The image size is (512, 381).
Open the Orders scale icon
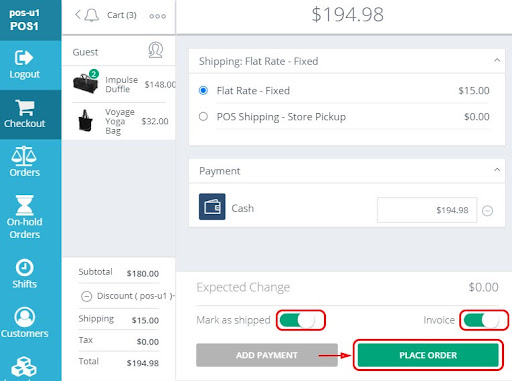[24, 156]
